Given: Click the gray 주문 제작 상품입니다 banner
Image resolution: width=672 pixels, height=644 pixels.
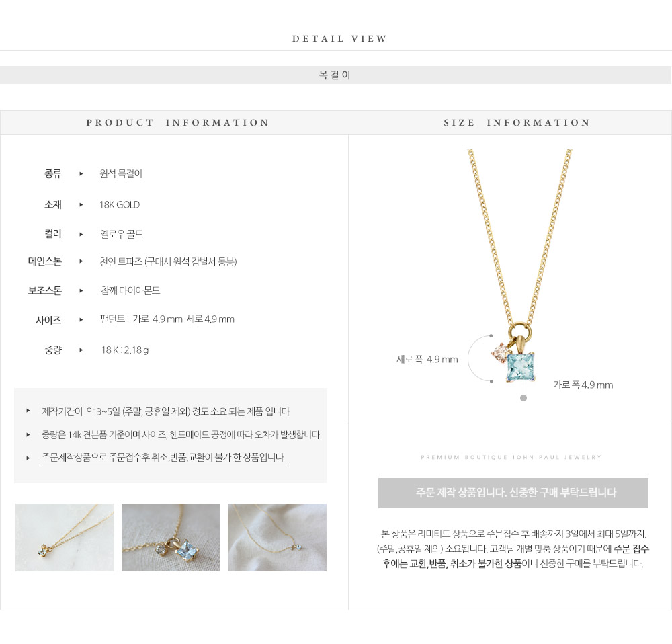Looking at the screenshot, I should tap(513, 493).
